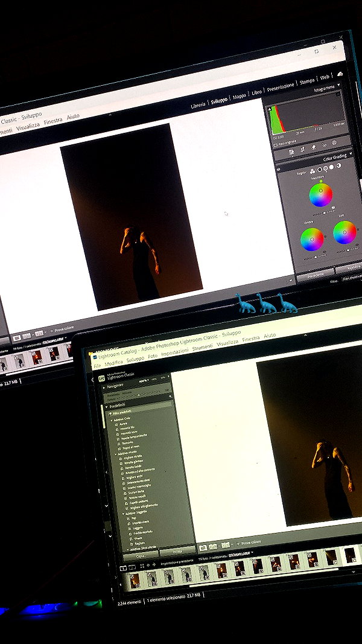Toggle Prova colore checkbox on laptop
This screenshot has height=644, width=362.
coord(238,543)
